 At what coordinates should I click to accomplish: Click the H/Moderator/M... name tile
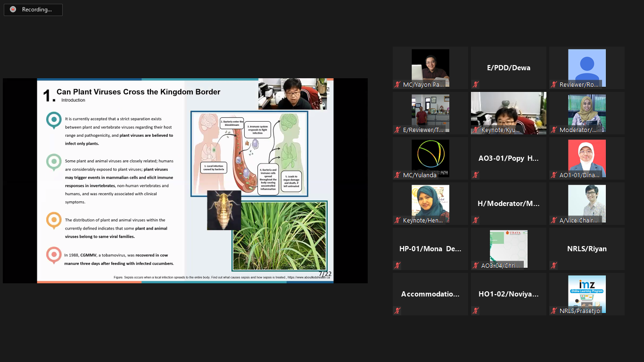(508, 204)
